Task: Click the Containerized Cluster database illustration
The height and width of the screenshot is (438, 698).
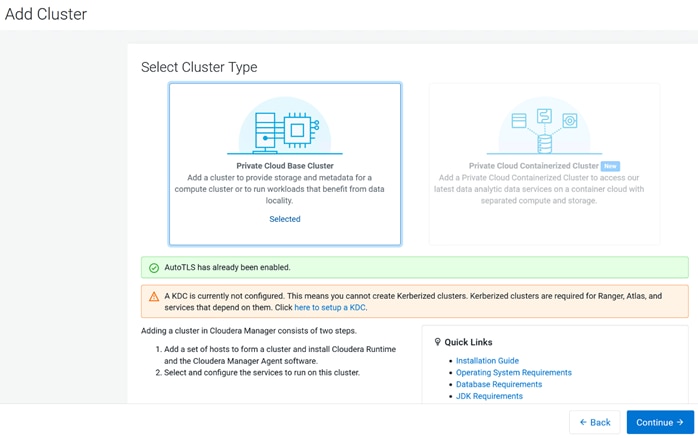Action: 544,126
